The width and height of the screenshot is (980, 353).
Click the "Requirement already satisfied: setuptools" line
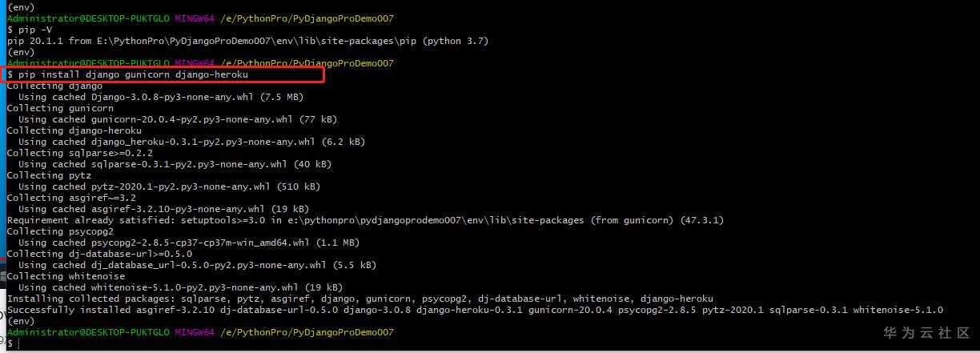[x=376, y=220]
